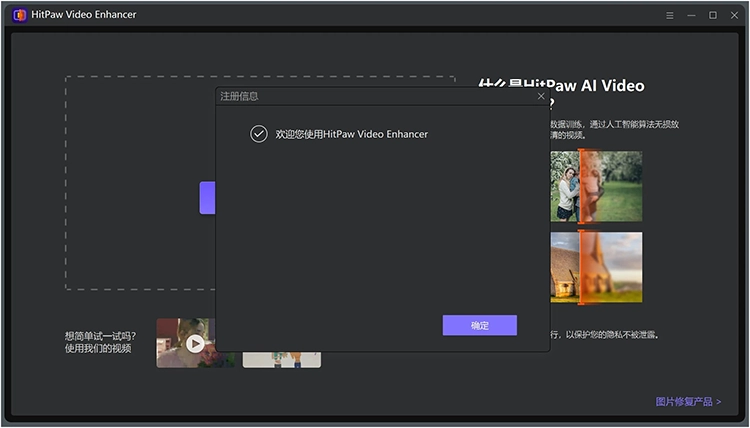Click the house before-after comparison image
The image size is (750, 428).
click(x=597, y=267)
